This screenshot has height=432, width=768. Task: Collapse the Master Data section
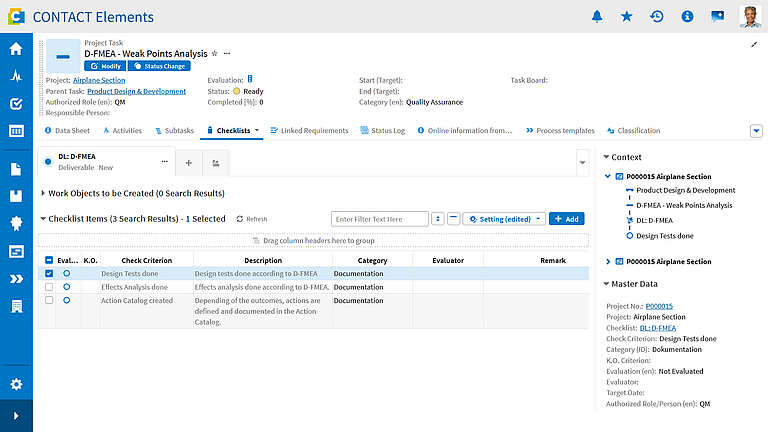606,284
